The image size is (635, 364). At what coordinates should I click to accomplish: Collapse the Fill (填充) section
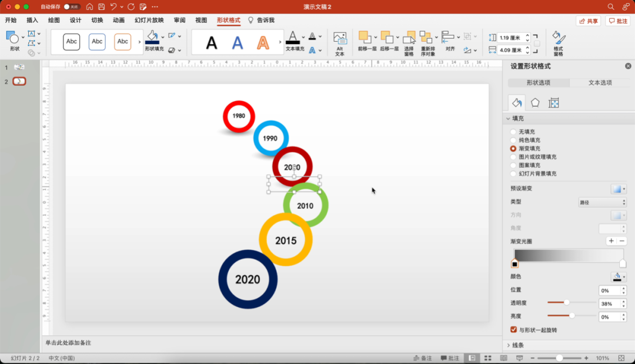click(x=508, y=118)
